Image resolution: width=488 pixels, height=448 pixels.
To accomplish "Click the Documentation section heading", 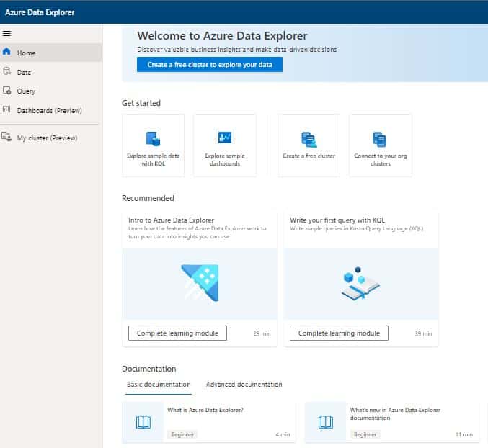I will (x=148, y=369).
